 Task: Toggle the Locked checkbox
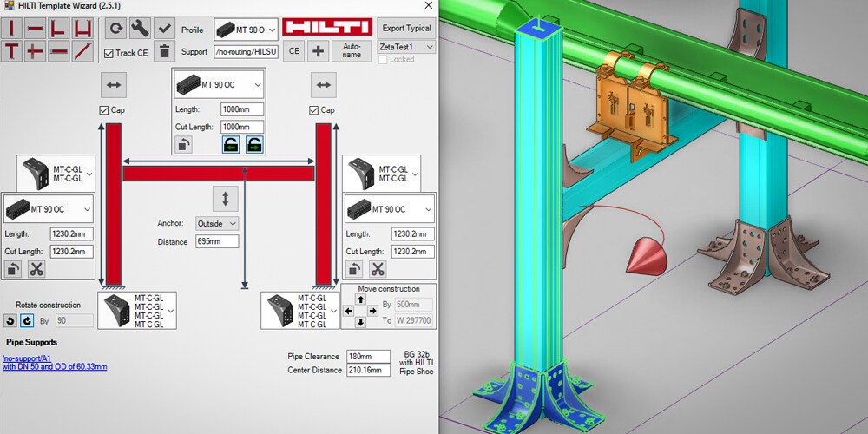[383, 59]
